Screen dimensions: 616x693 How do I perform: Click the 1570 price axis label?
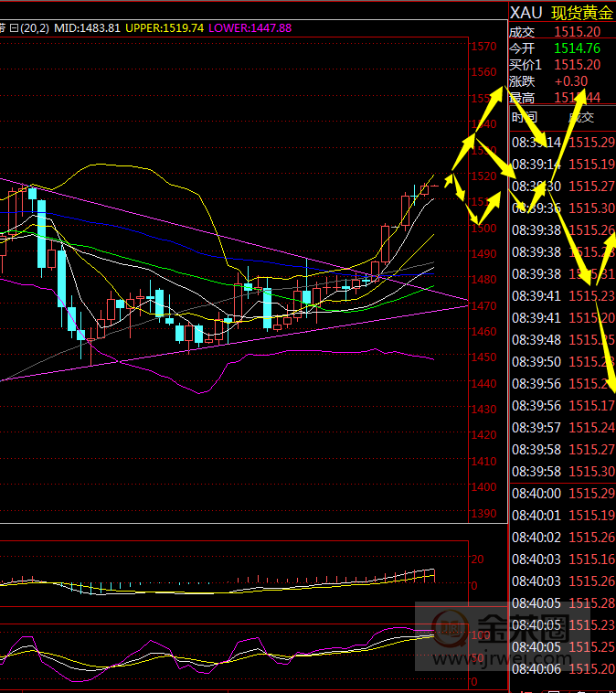tap(483, 46)
